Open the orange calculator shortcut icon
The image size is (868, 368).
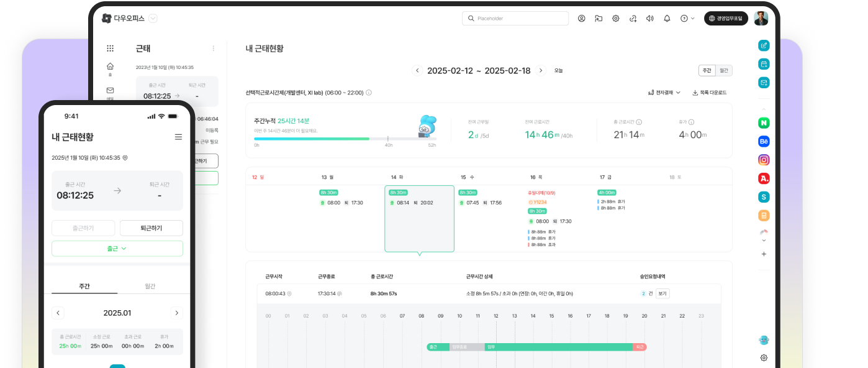pyautogui.click(x=764, y=216)
